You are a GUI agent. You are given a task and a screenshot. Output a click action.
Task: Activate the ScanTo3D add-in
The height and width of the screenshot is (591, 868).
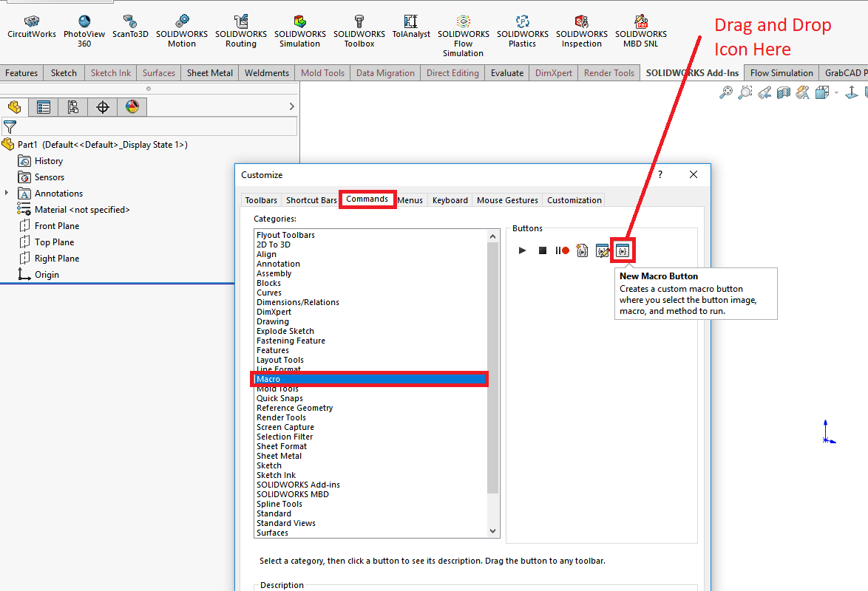pos(130,27)
